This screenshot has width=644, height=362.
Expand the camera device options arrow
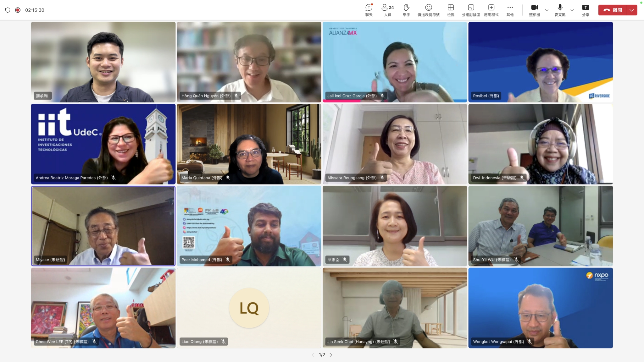click(x=547, y=10)
